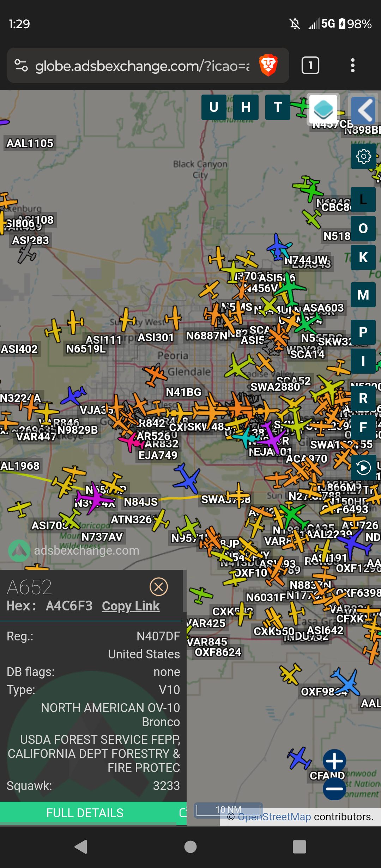Image resolution: width=381 pixels, height=868 pixels.
Task: Toggle the H map button
Action: pyautogui.click(x=246, y=107)
